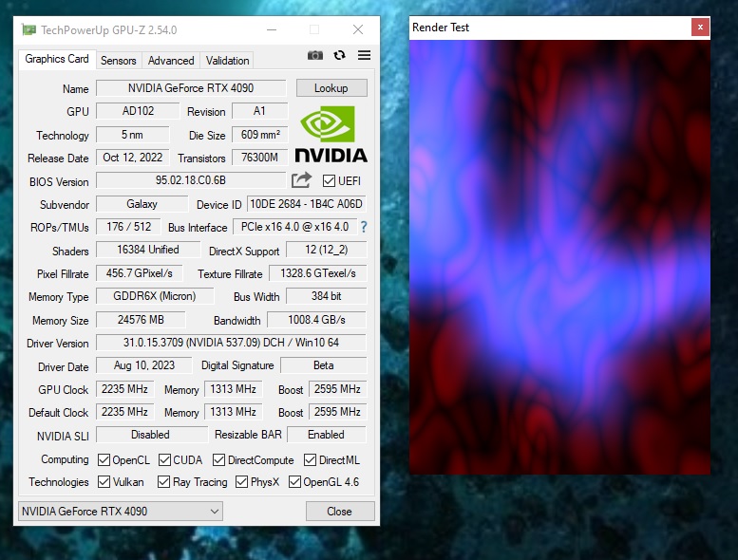738x560 pixels.
Task: Click the Resizable BAR field Enabled
Action: (x=326, y=435)
